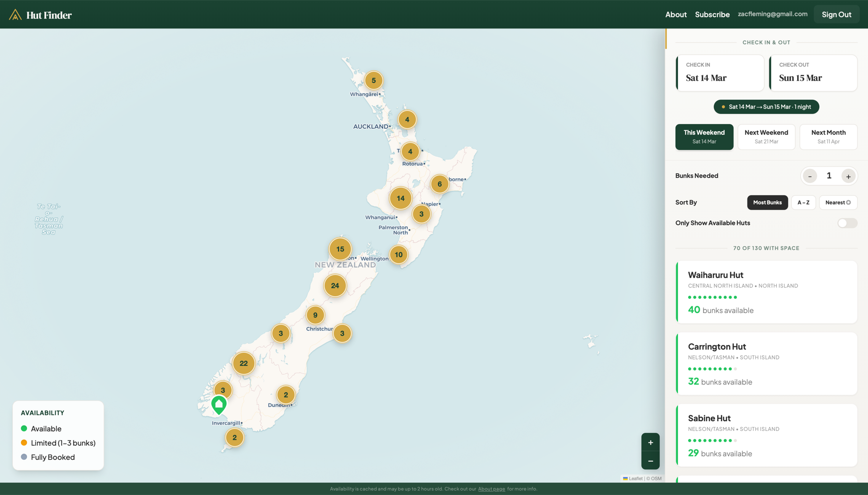Click the green hut marker near Invercargill

pos(219,404)
